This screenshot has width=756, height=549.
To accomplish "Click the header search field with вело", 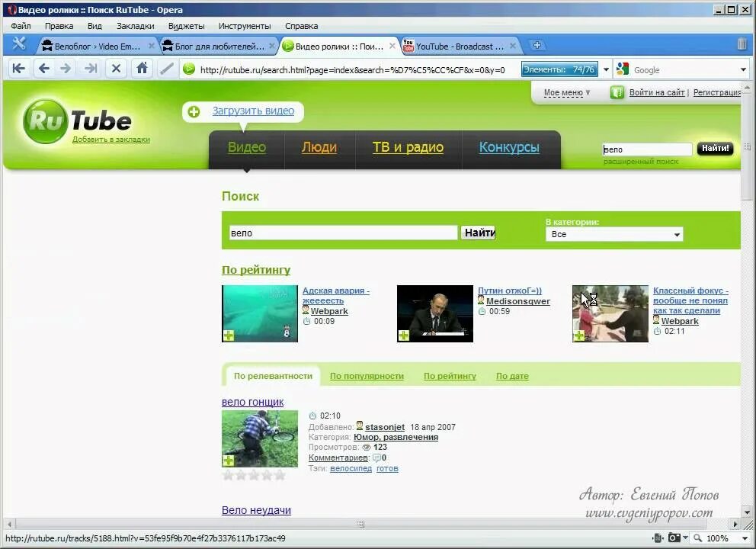I will pyautogui.click(x=647, y=149).
